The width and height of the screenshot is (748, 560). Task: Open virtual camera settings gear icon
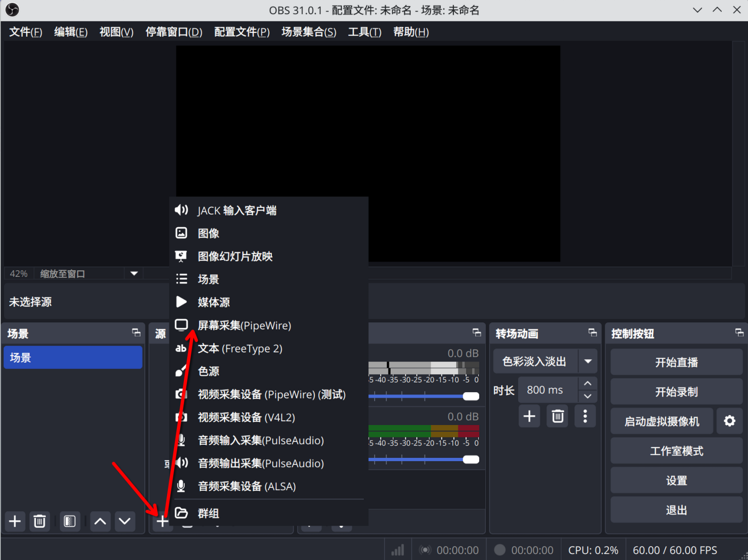(729, 421)
